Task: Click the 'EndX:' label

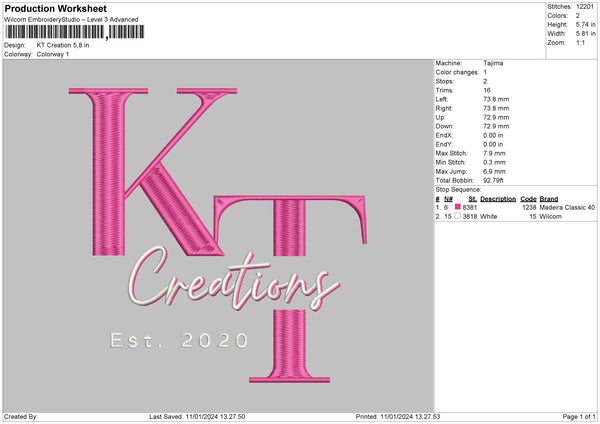Action: [x=444, y=135]
